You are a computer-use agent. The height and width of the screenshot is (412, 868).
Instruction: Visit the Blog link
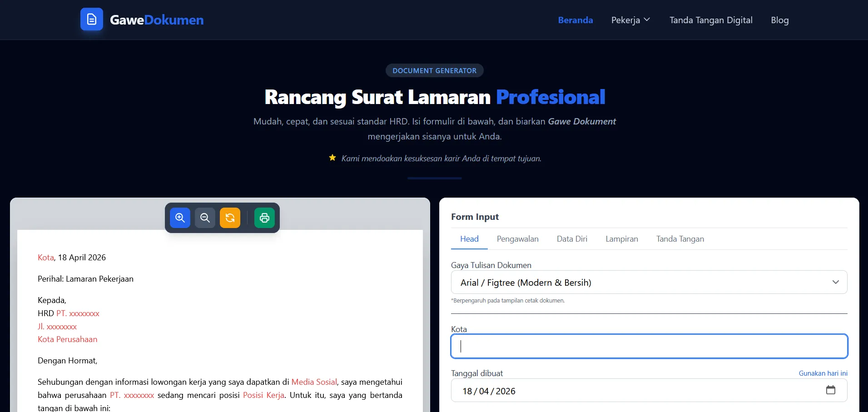tap(779, 20)
